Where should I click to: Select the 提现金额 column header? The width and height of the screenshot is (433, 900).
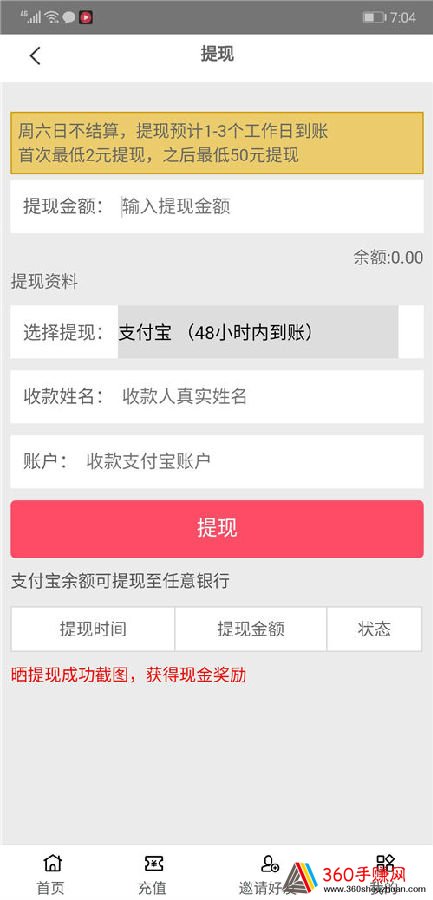pos(251,629)
